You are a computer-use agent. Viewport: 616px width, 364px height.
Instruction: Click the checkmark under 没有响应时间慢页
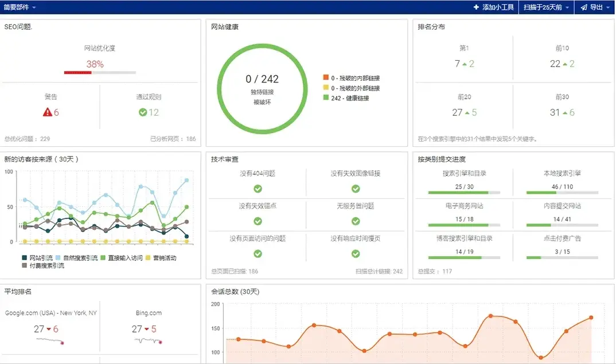[356, 253]
